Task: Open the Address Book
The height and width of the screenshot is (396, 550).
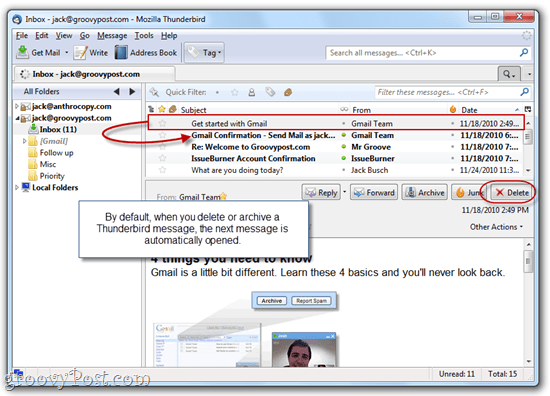Action: (146, 53)
